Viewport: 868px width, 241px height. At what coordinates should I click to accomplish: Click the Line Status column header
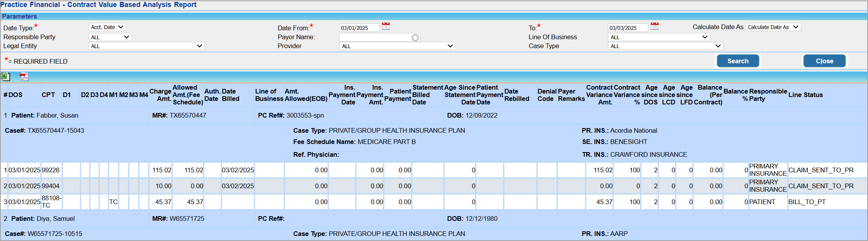click(806, 95)
